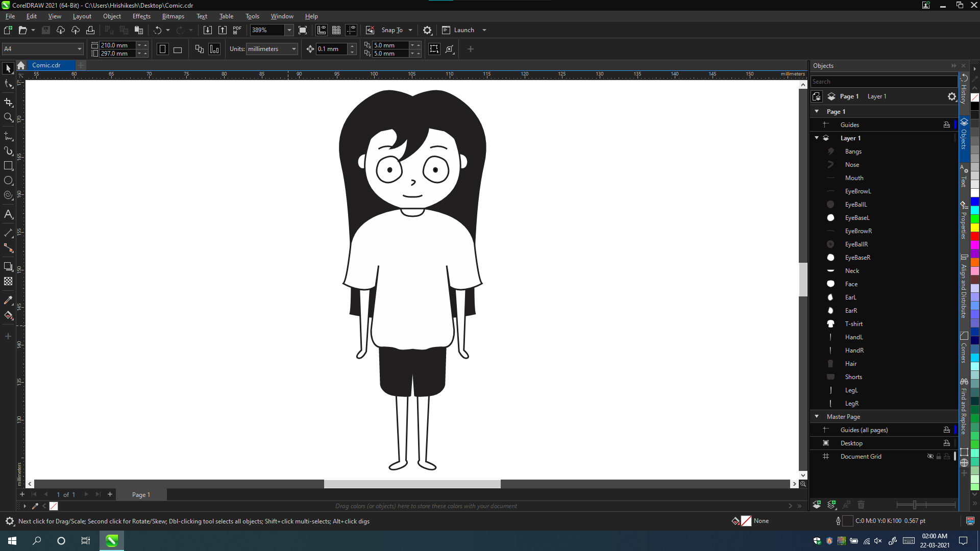Collapse Master Page in Objects tree
Image resolution: width=980 pixels, height=551 pixels.
coord(817,416)
